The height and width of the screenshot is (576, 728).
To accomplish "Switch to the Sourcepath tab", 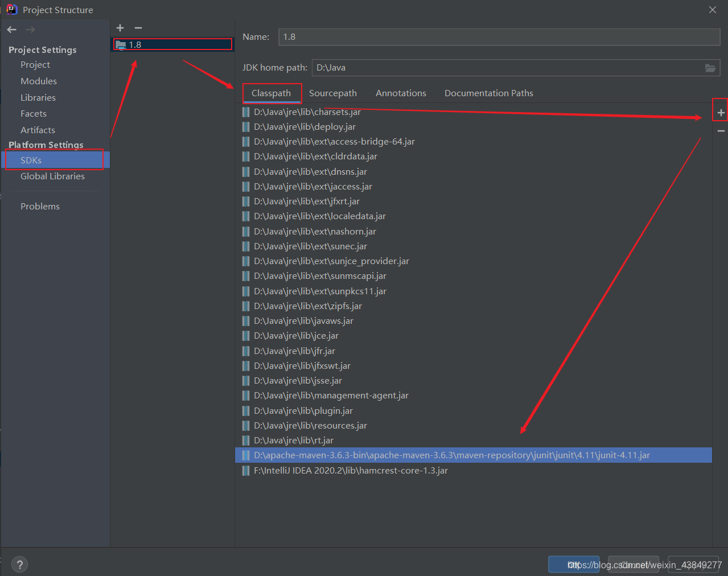I will pos(333,93).
